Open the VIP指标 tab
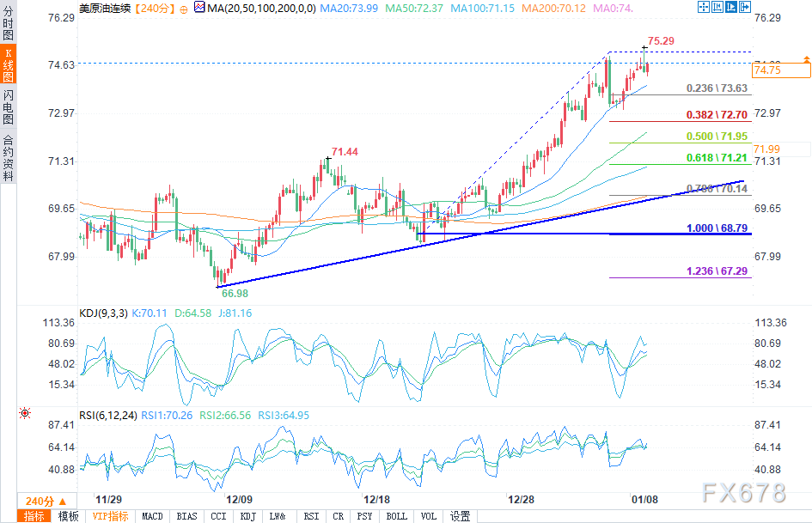This screenshot has height=523, width=812. pos(110,516)
